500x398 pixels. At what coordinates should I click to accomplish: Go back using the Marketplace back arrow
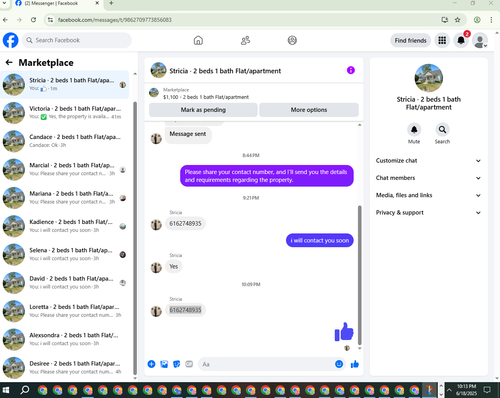9,62
